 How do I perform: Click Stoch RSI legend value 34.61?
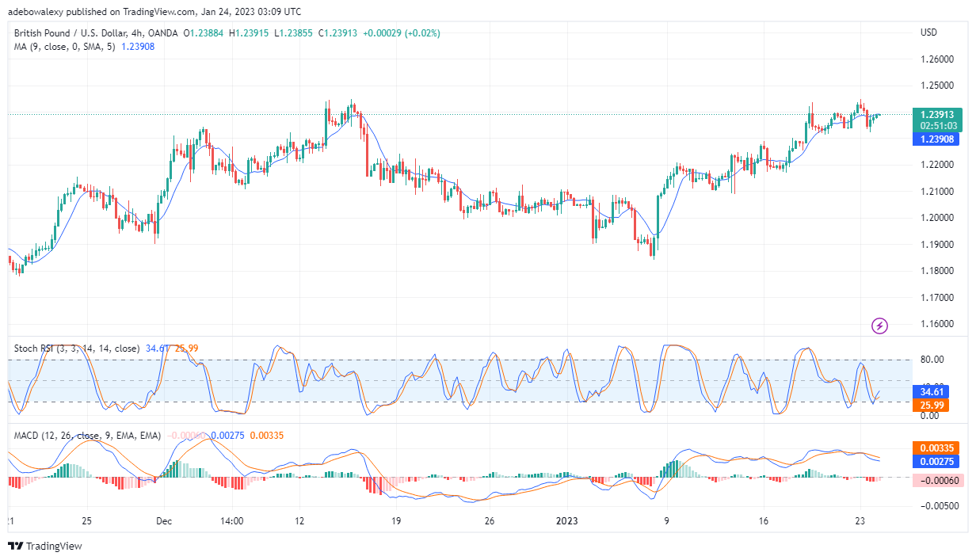pyautogui.click(x=158, y=349)
